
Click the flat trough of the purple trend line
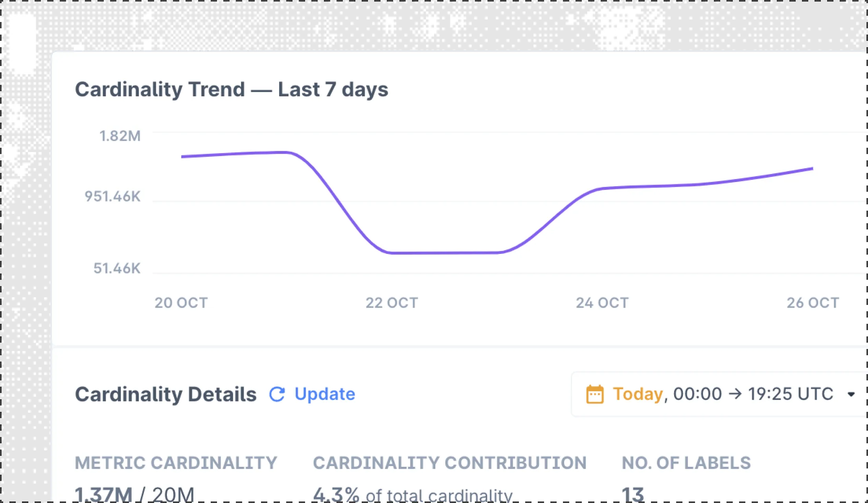tap(444, 253)
